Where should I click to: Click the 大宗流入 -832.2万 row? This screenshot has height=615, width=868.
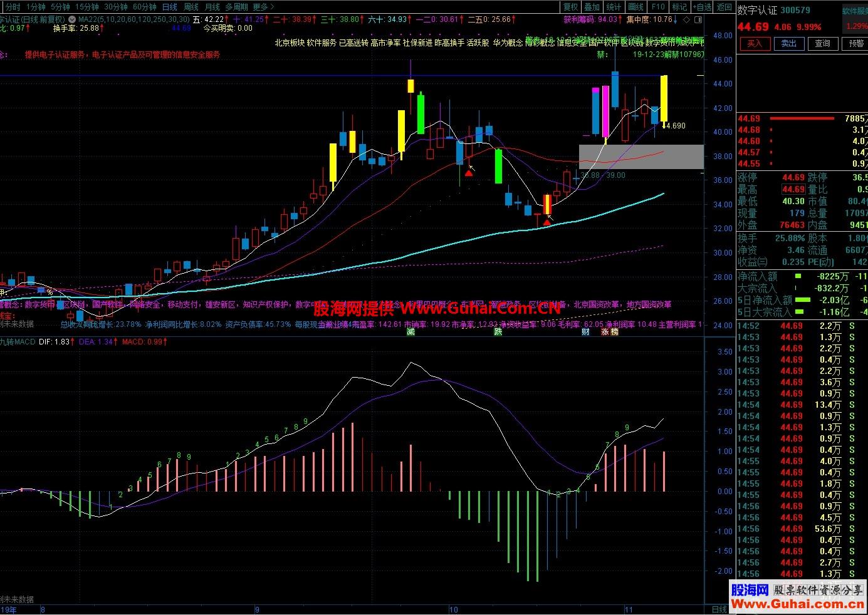pos(802,288)
